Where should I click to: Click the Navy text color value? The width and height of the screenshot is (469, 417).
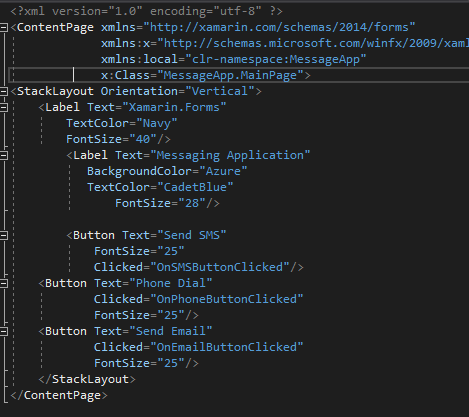coord(157,123)
